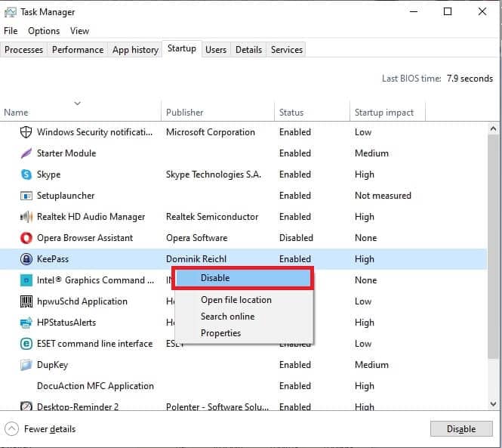The image size is (502, 448).
Task: Collapse view with Fewer details arrow
Action: [x=11, y=429]
